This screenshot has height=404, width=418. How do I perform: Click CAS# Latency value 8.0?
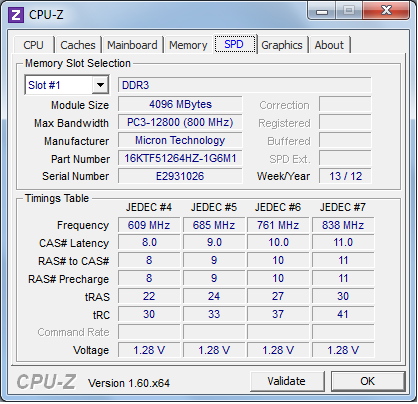coord(149,242)
